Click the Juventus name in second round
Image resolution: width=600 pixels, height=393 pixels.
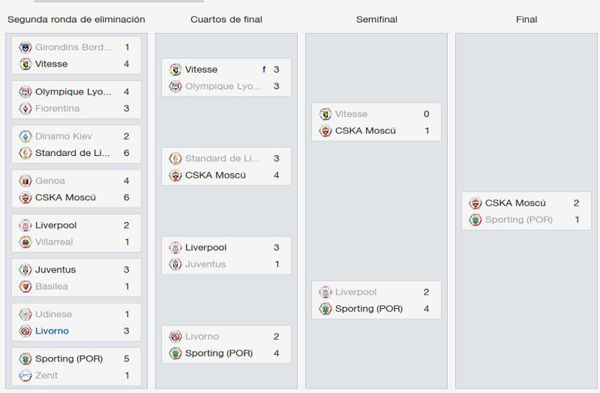coord(55,270)
